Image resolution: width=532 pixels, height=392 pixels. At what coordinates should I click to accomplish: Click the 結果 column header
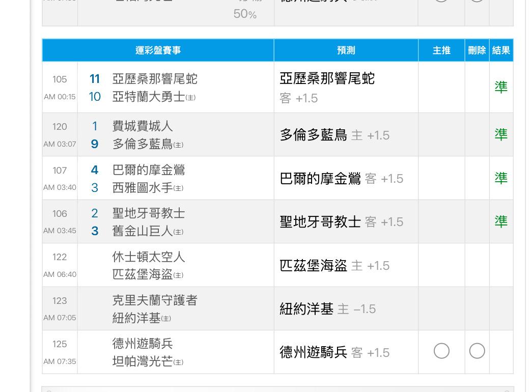[x=501, y=50]
